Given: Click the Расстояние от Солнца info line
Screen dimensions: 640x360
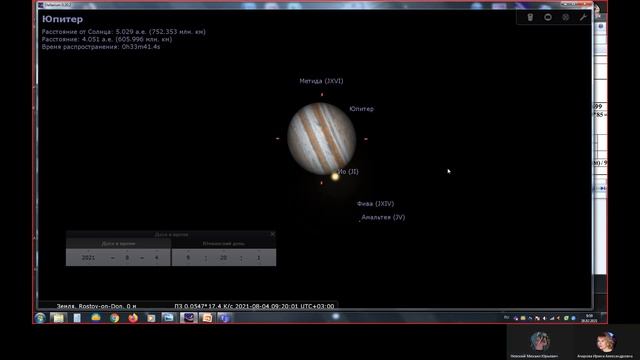Looking at the screenshot, I should [124, 31].
